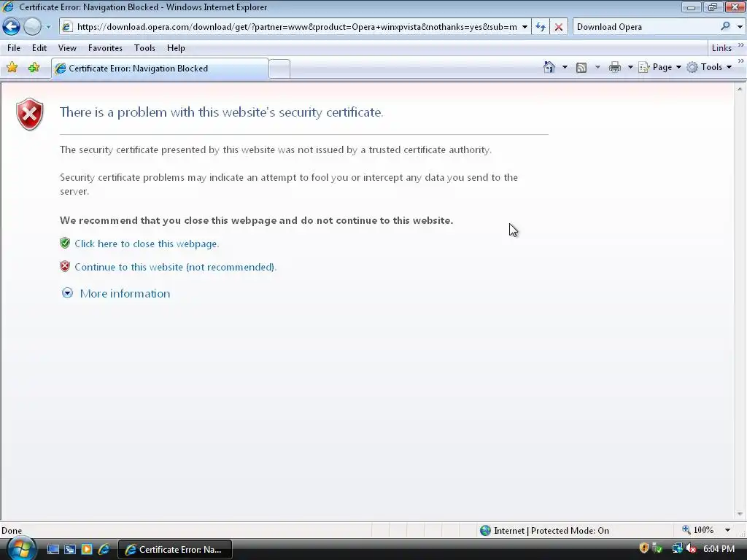Click Internet | Protected Mode: On status
Screen dimensions: 747x560
pos(544,531)
